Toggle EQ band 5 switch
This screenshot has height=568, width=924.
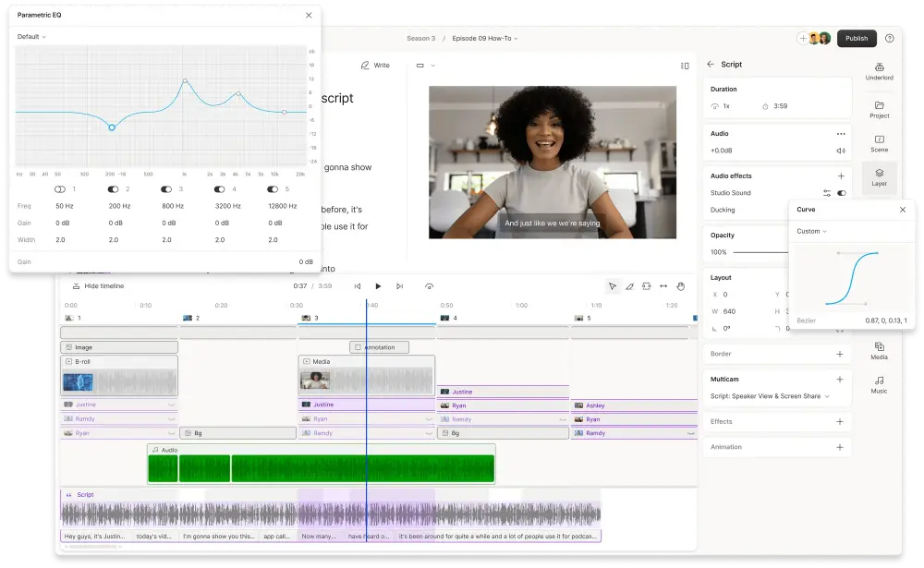tap(274, 189)
